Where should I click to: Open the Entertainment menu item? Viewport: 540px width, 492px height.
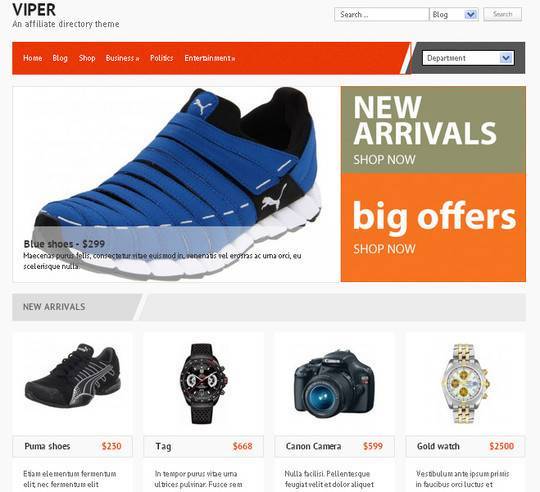[x=209, y=58]
